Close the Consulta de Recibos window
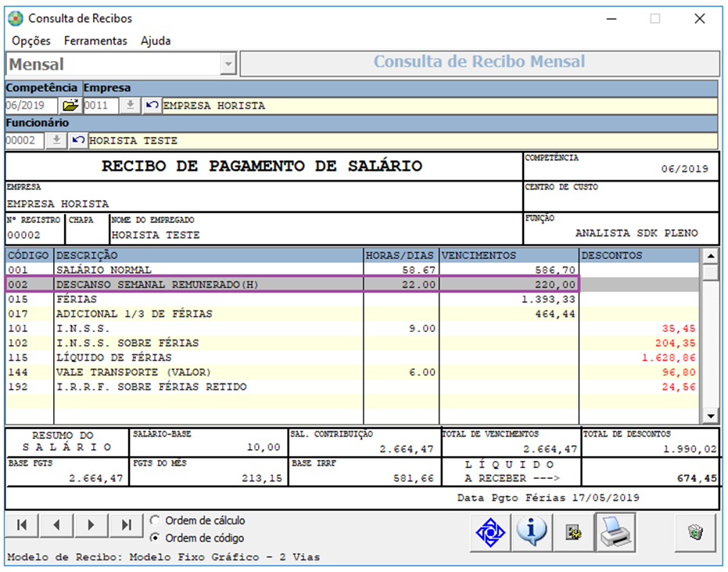 point(699,19)
